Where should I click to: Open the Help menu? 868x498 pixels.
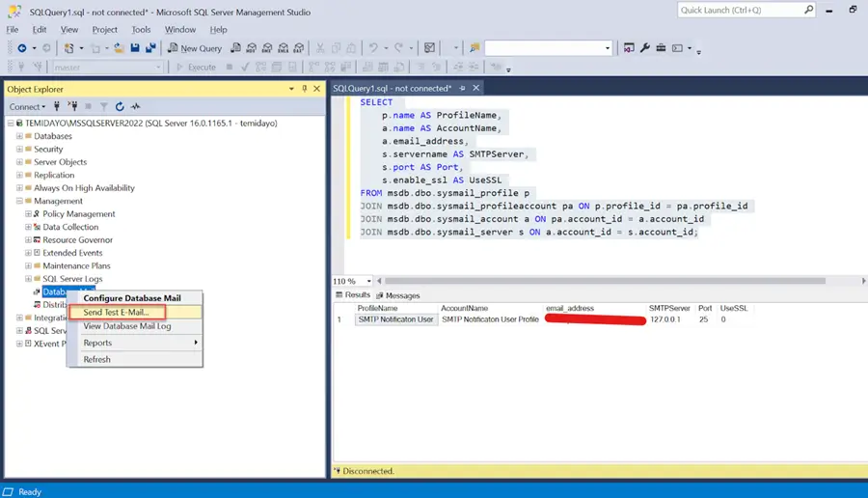point(218,29)
